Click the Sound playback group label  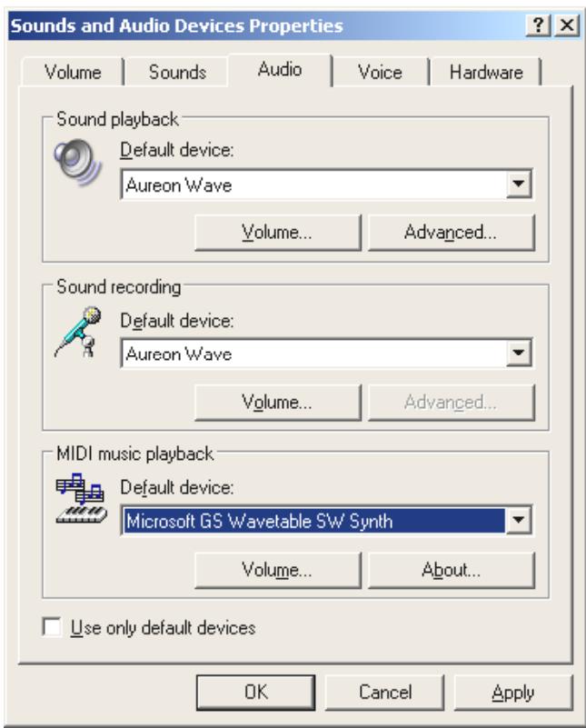pyautogui.click(x=117, y=119)
